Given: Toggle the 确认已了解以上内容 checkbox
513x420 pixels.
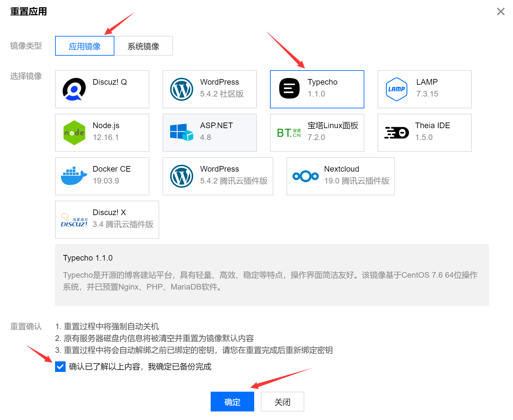Looking at the screenshot, I should coord(60,367).
